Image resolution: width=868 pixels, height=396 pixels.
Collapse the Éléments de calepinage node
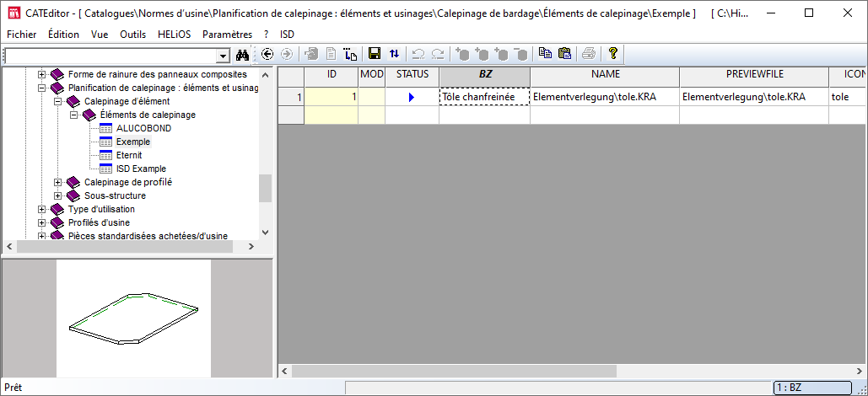[74, 115]
